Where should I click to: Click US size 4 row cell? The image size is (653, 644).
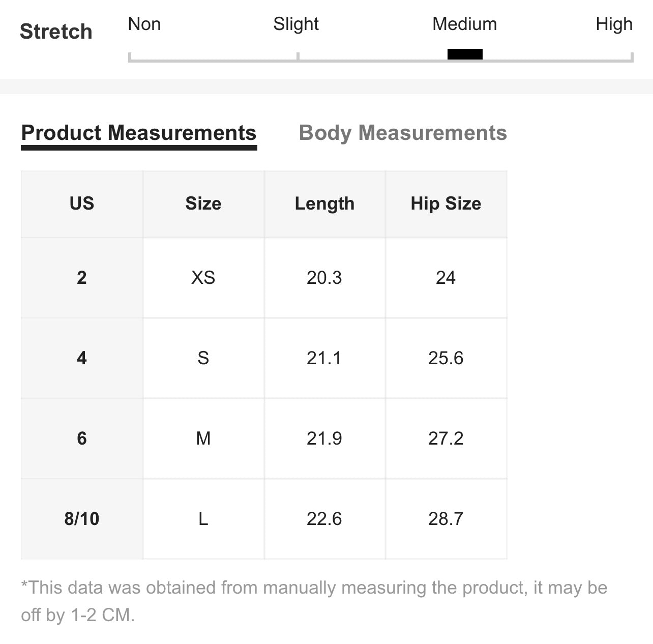(x=82, y=358)
